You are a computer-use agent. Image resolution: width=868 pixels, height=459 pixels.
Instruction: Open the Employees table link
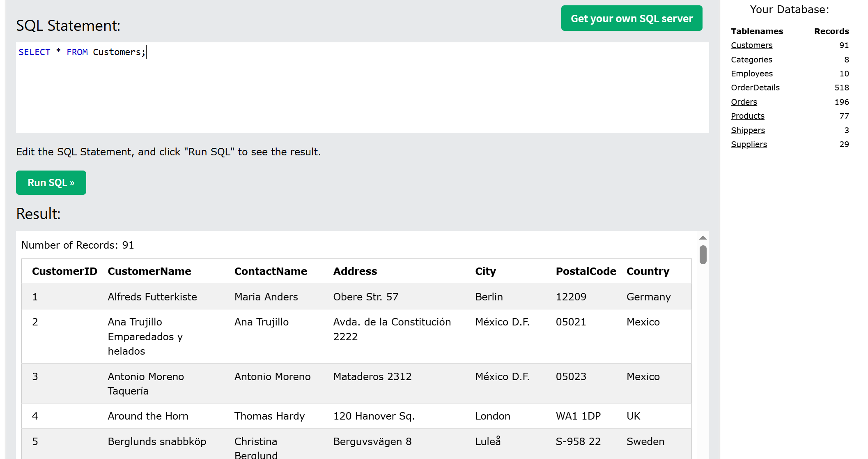(x=751, y=74)
